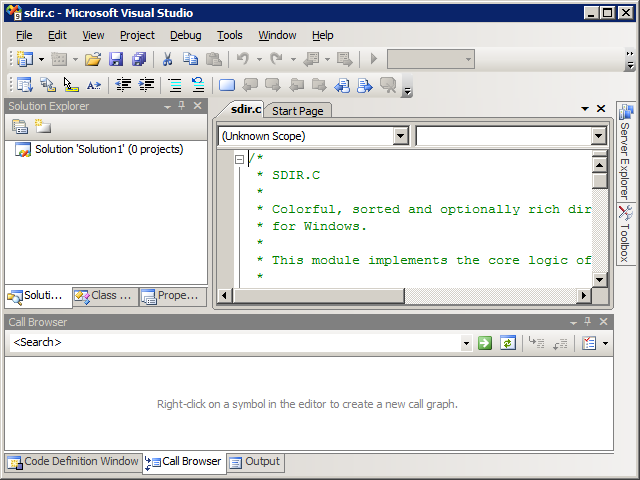Open the Solution Configurations combo box
640x480 pixels.
tap(431, 59)
